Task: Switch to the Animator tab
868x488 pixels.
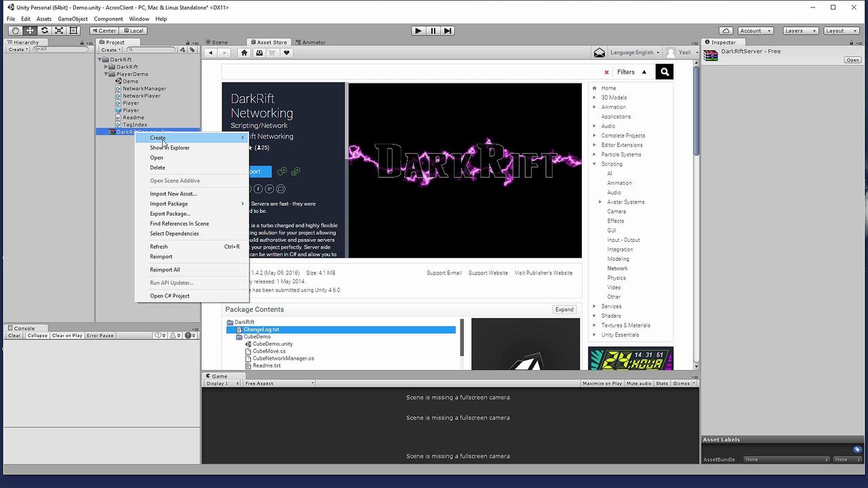Action: click(310, 42)
